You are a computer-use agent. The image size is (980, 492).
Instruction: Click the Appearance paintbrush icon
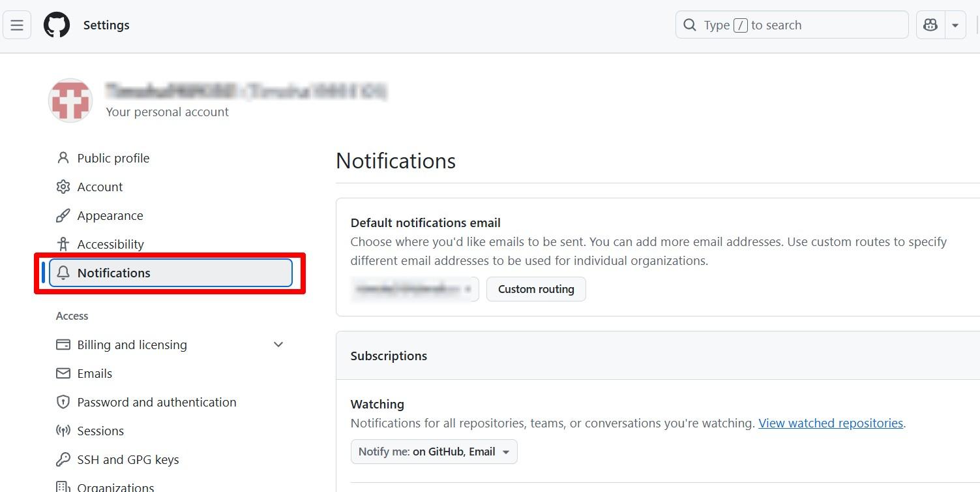pos(63,215)
